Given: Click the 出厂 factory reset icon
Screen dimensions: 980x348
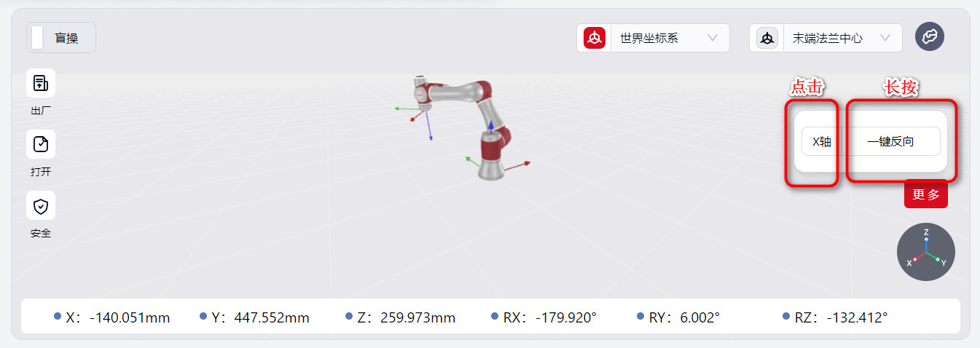Looking at the screenshot, I should pyautogui.click(x=41, y=83).
